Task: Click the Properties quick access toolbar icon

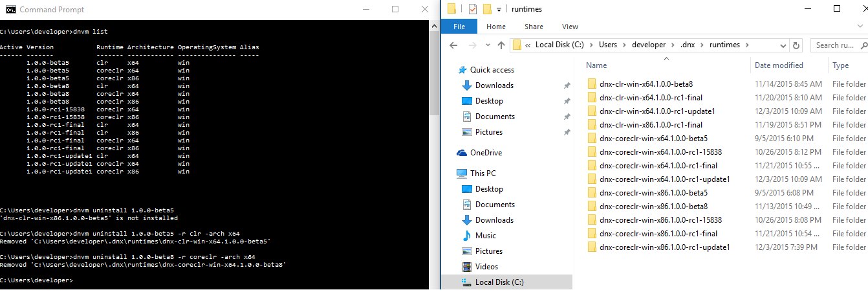Action: pyautogui.click(x=472, y=9)
